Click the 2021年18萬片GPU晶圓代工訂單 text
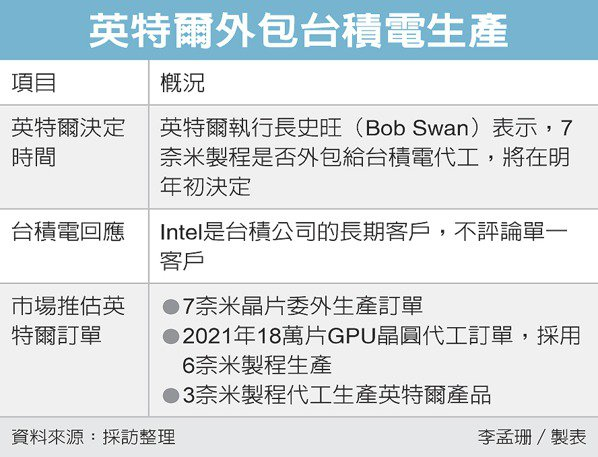 [347, 336]
